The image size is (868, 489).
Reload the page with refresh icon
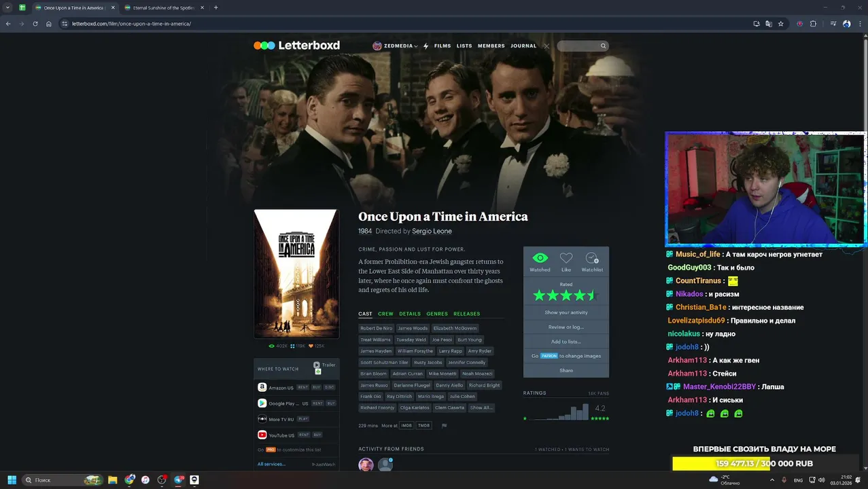35,24
